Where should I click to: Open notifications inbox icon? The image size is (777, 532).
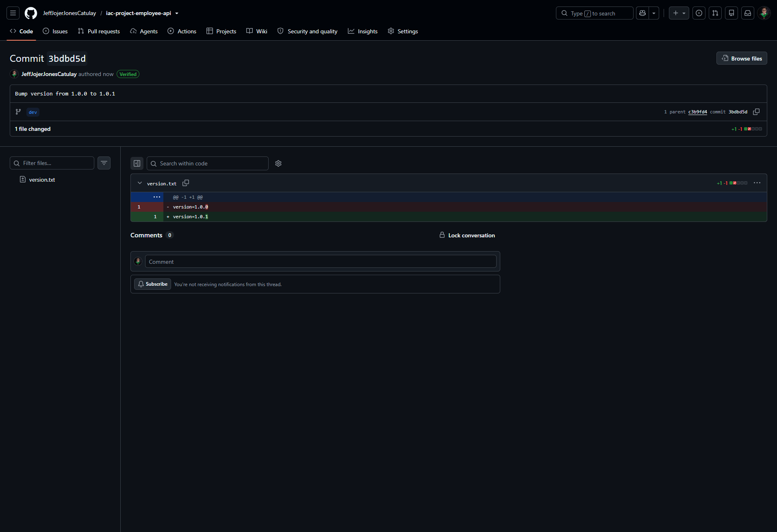point(748,13)
